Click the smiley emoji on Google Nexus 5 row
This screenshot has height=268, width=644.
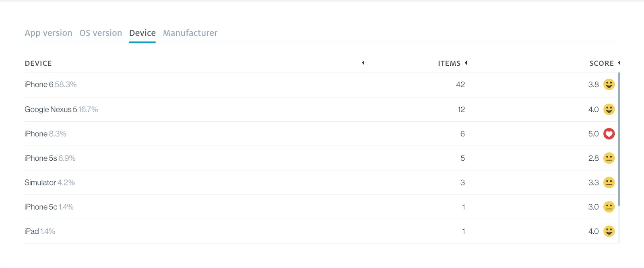point(609,109)
